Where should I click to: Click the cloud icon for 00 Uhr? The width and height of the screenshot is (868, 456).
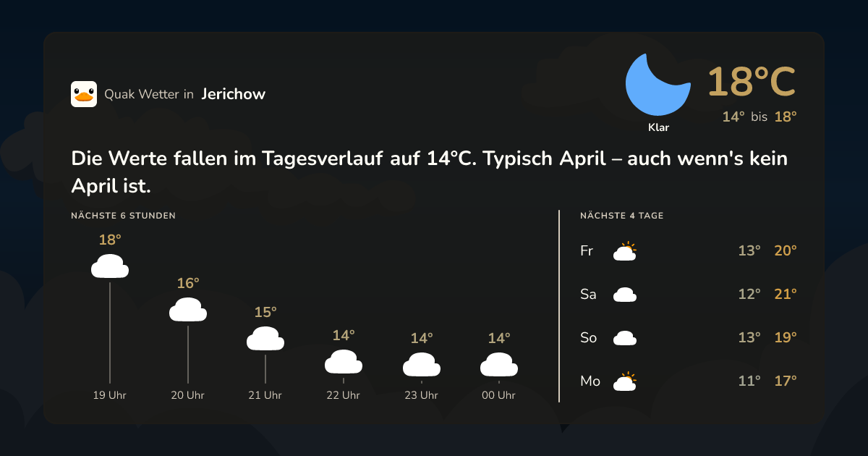click(499, 365)
